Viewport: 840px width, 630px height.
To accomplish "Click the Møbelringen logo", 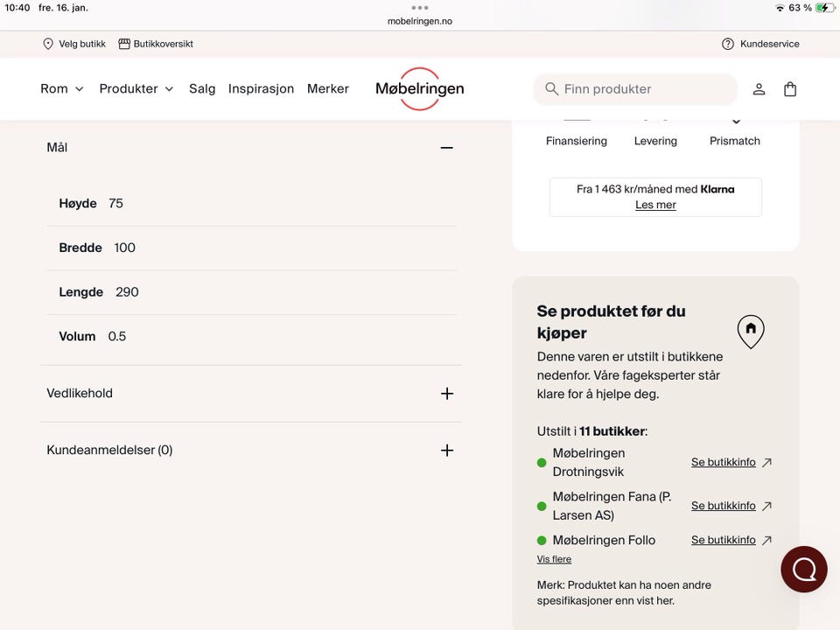I will (419, 89).
